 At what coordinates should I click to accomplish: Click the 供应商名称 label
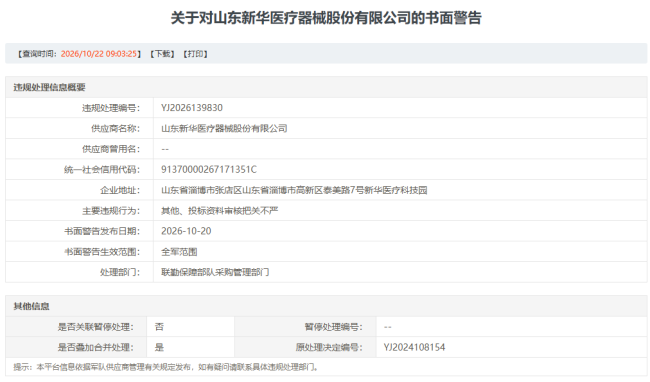116,128
